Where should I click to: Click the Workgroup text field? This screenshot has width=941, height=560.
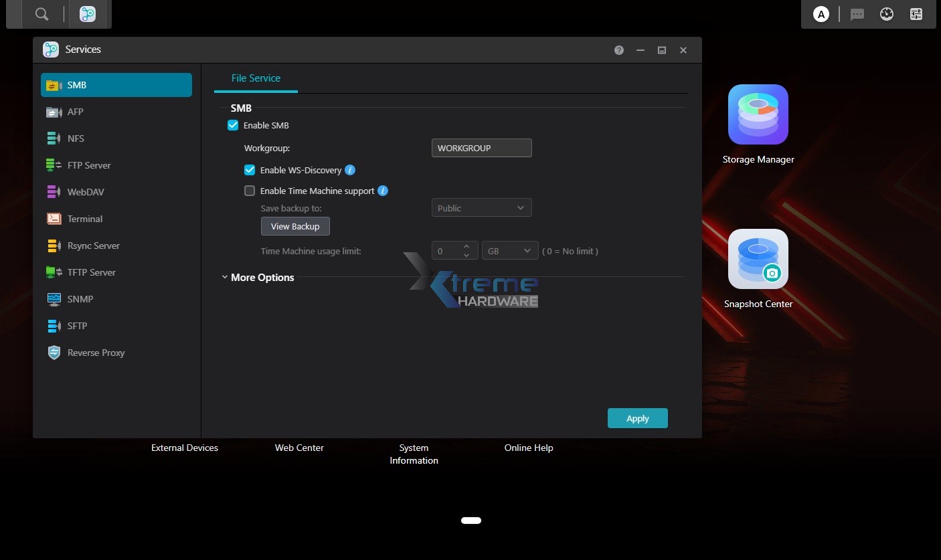481,148
